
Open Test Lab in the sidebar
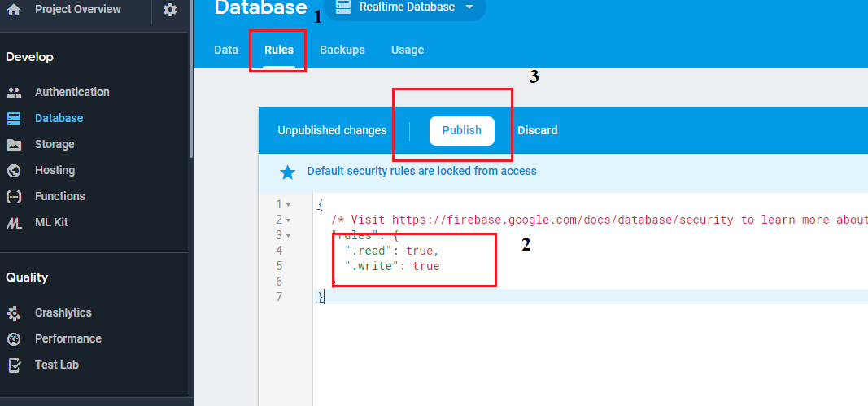click(x=56, y=365)
